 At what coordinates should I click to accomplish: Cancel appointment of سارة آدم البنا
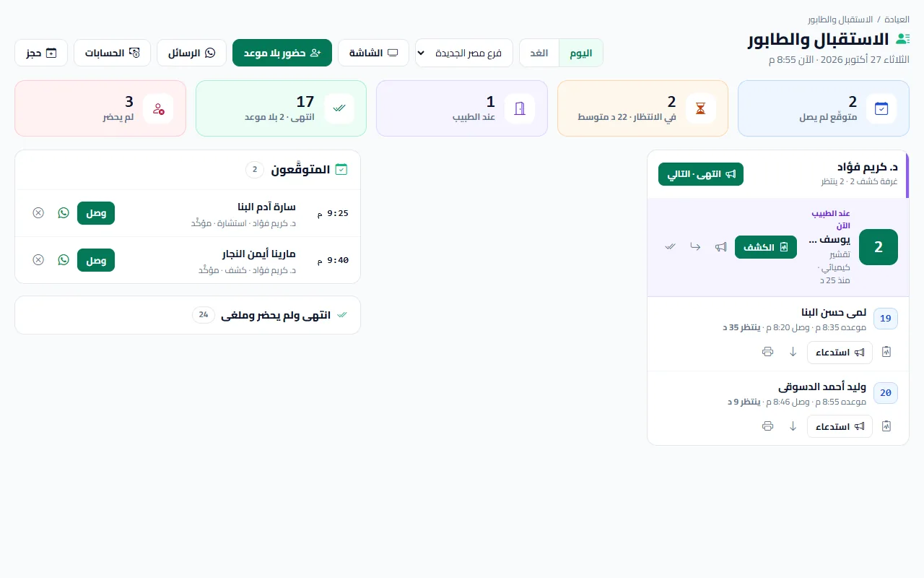click(x=38, y=213)
